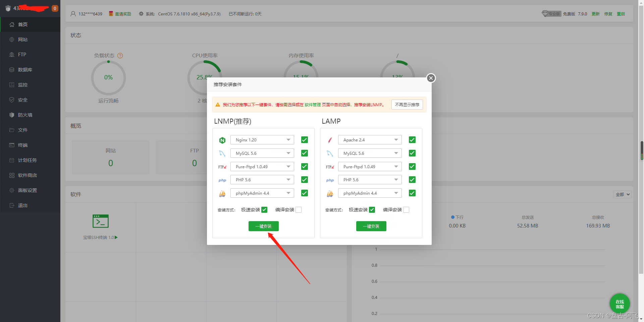Screen dimensions: 644x322
Task: Click the 重启 restart link
Action: point(621,14)
